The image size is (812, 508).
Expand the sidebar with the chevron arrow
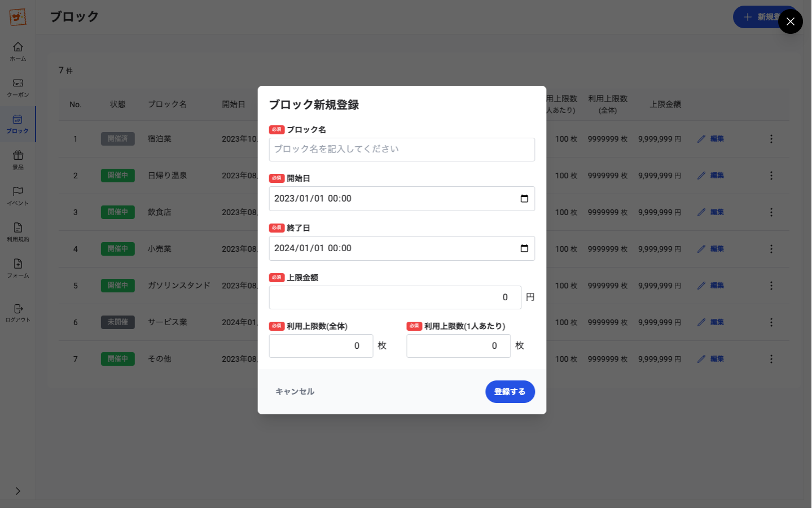click(x=17, y=491)
